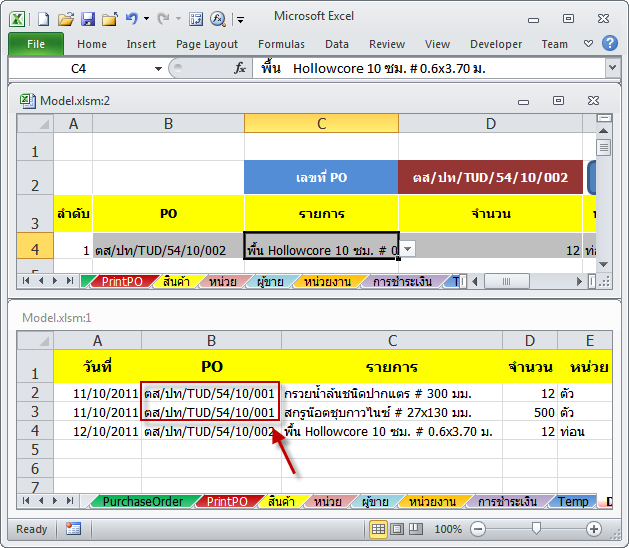Click the Save icon in Quick Access Toolbar
The image size is (629, 548).
pyautogui.click(x=88, y=19)
